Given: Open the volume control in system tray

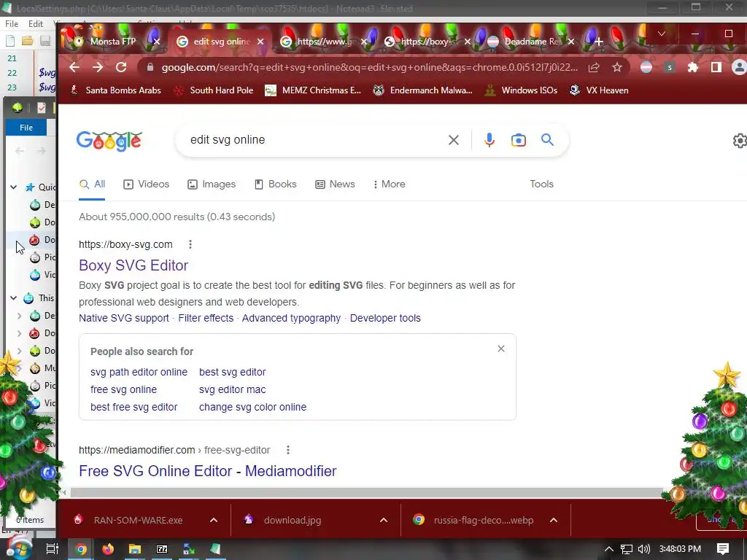Looking at the screenshot, I should (x=643, y=549).
